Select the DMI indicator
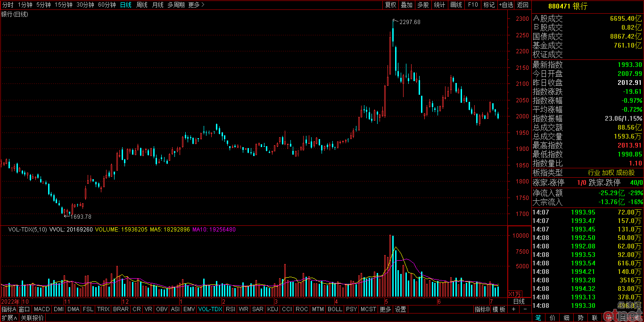The image size is (644, 322). click(59, 309)
